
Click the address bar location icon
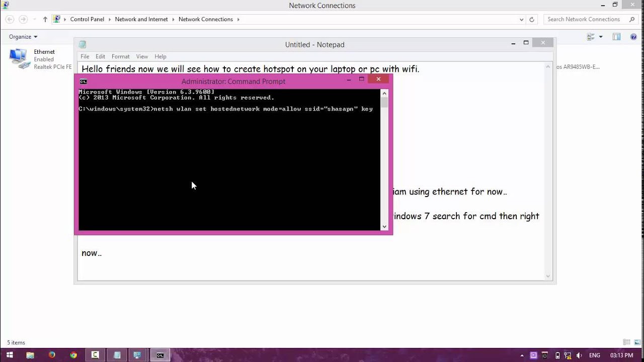pos(57,19)
